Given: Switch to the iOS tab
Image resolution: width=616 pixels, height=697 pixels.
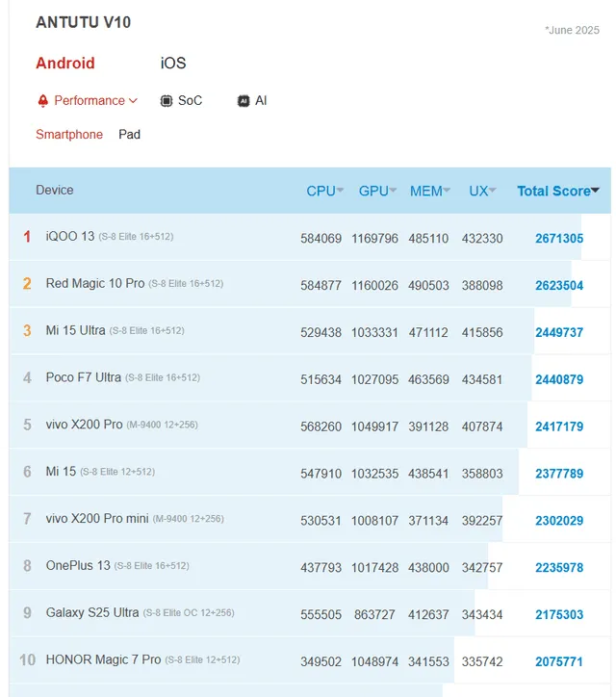Looking at the screenshot, I should (x=173, y=64).
